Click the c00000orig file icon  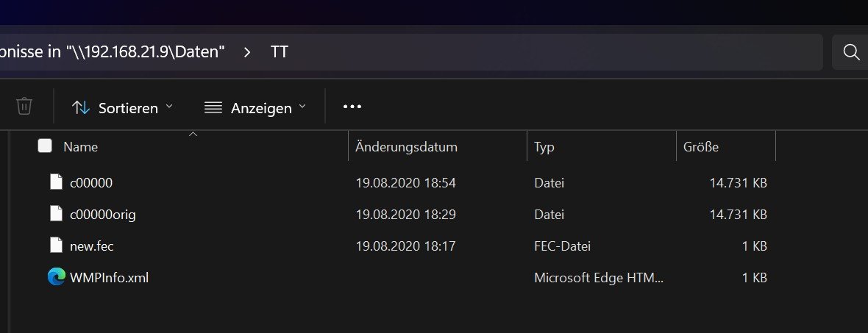(x=56, y=214)
